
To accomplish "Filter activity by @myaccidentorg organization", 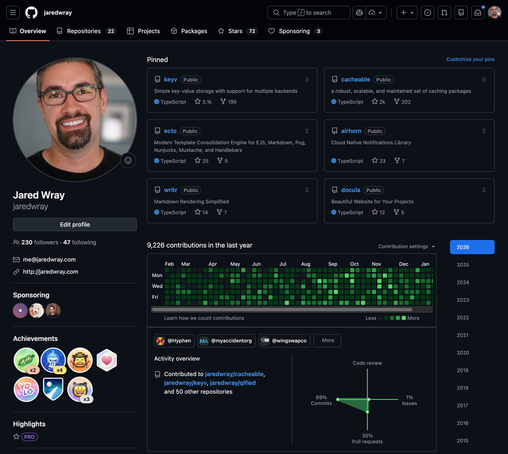I will (226, 341).
